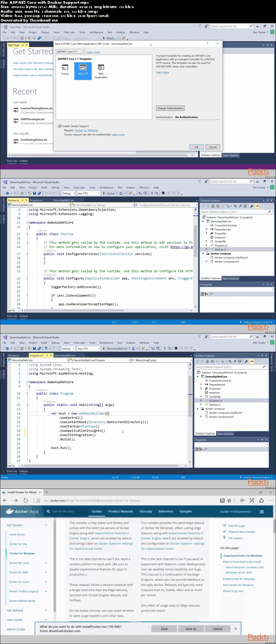
Task: Open the Docker v17.03 (current) version dropdown
Action: click(236, 512)
